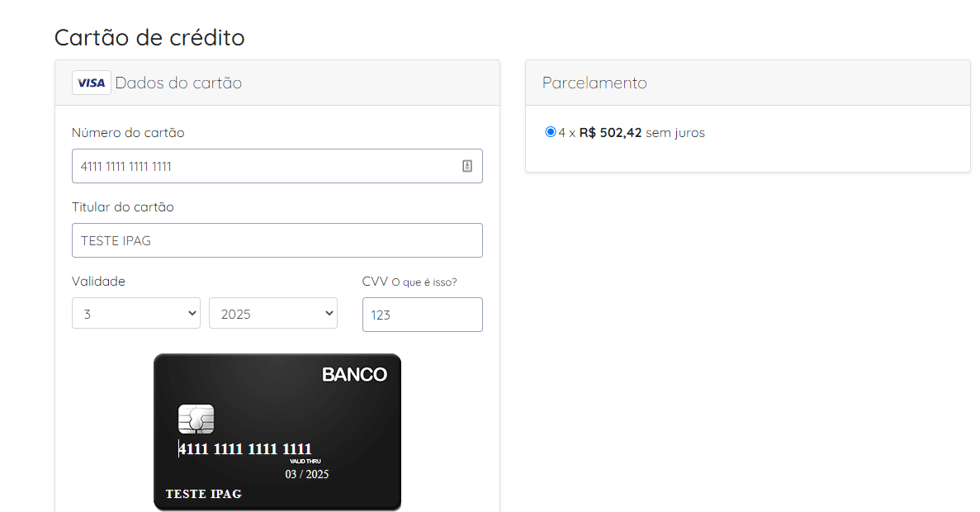Click the VISA brand logo icon
This screenshot has width=980, height=512.
92,83
